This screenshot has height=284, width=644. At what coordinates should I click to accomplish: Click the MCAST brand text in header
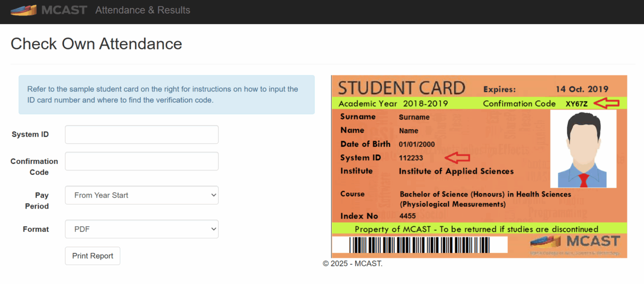tap(64, 10)
